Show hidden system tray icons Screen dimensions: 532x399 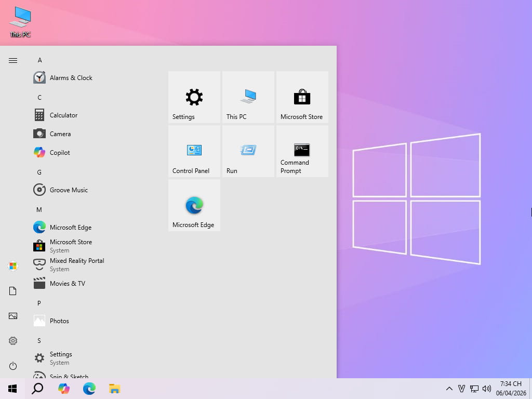pos(449,389)
